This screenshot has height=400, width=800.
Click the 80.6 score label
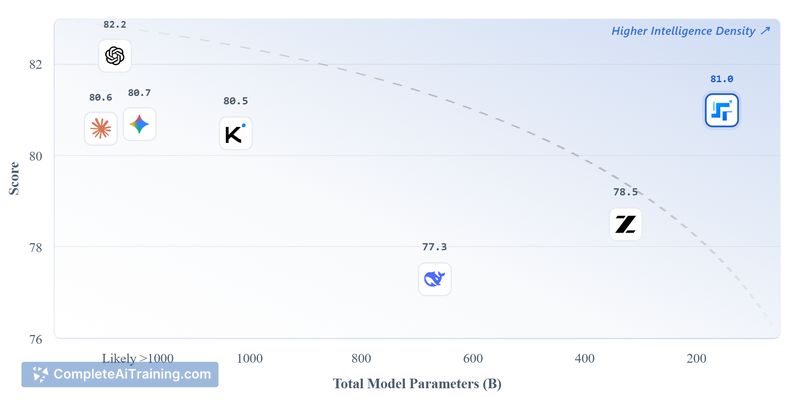100,97
